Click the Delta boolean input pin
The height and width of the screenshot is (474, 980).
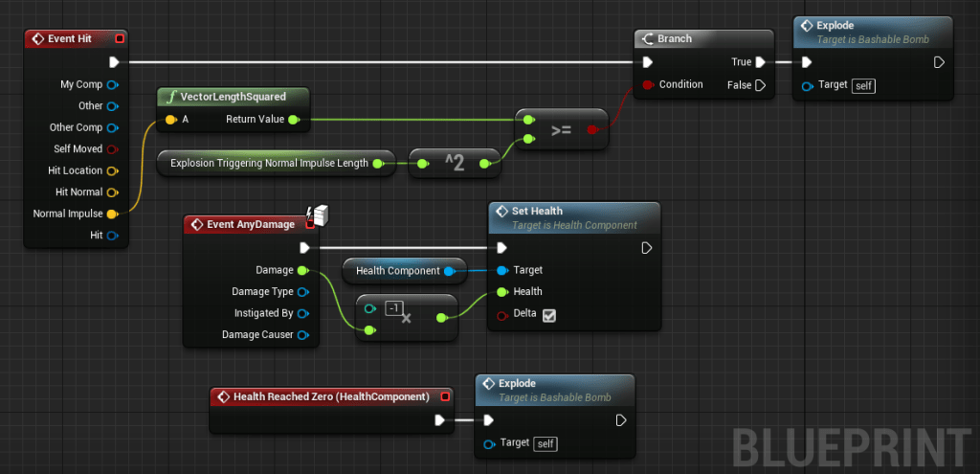pos(501,315)
